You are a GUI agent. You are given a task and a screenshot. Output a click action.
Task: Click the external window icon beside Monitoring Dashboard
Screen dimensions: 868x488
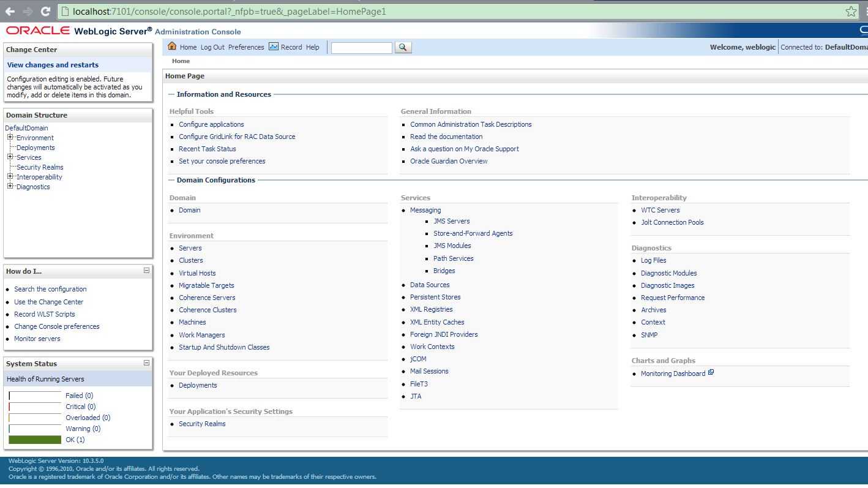coord(711,372)
